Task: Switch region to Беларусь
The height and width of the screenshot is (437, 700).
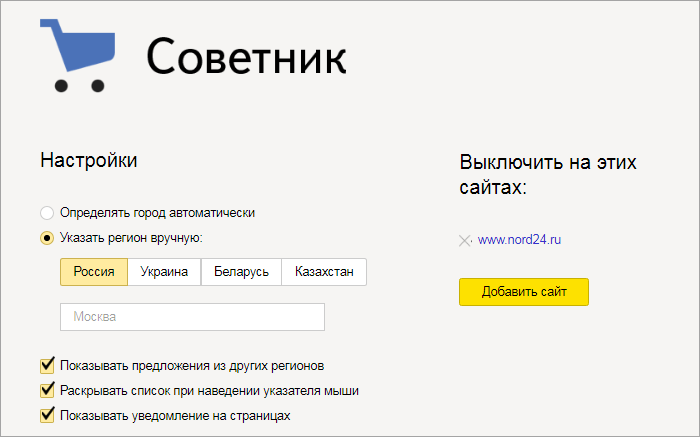Action: 241,272
